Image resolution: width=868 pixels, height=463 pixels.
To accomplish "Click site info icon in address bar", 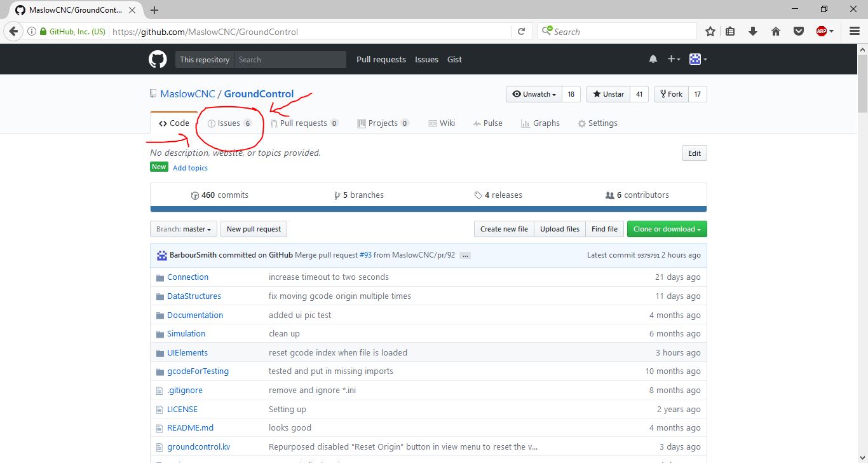I will [x=32, y=32].
